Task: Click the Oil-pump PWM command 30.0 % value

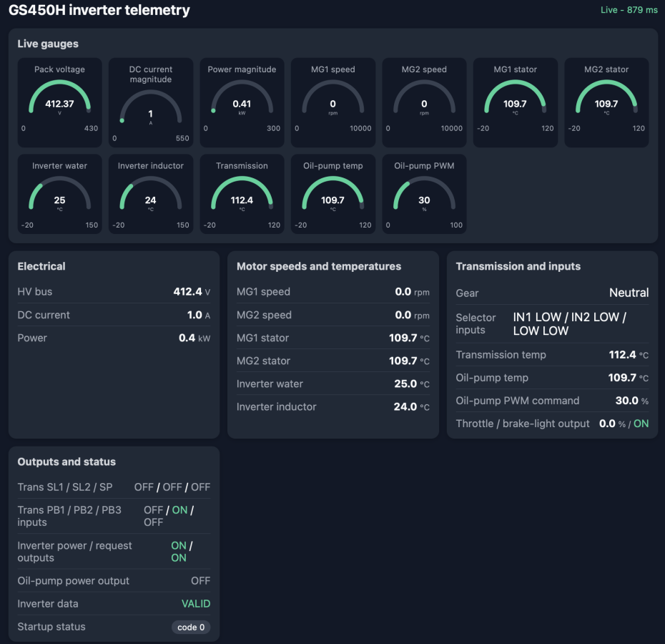Action: [x=632, y=400]
